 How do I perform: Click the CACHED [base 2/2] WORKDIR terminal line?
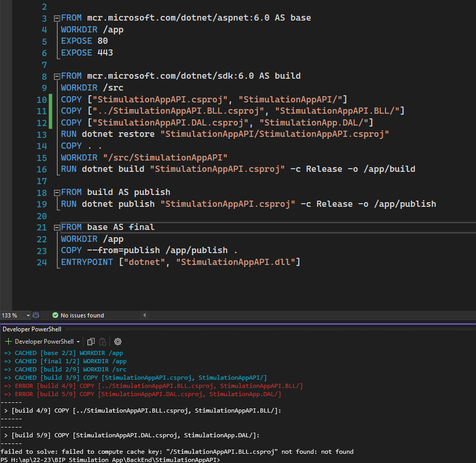point(63,353)
